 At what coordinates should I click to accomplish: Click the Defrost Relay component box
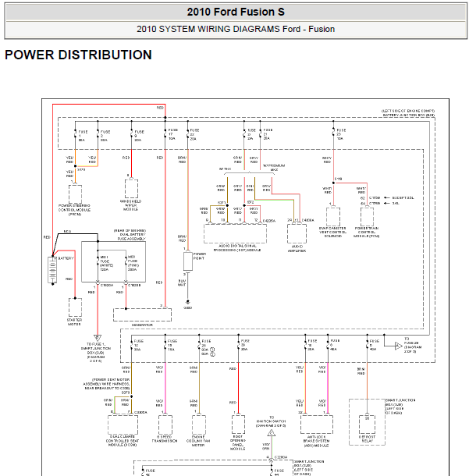(367, 424)
